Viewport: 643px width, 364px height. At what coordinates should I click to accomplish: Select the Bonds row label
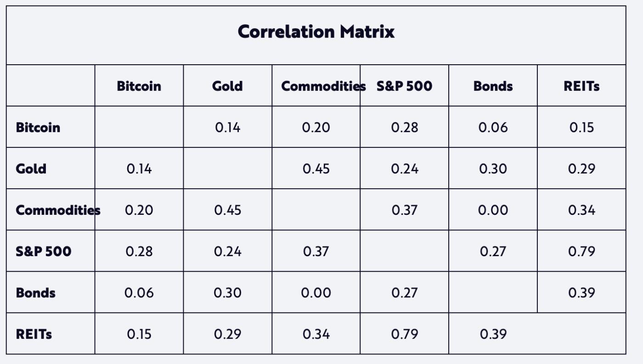[x=36, y=292]
